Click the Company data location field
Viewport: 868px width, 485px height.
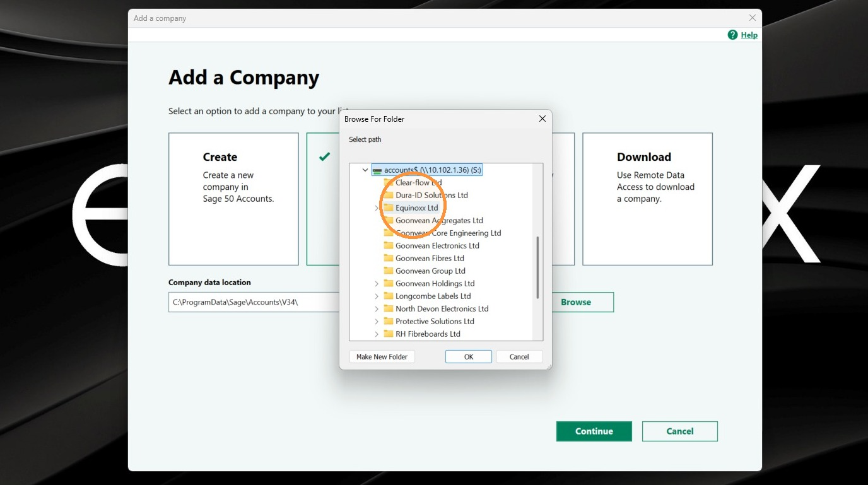(x=254, y=302)
